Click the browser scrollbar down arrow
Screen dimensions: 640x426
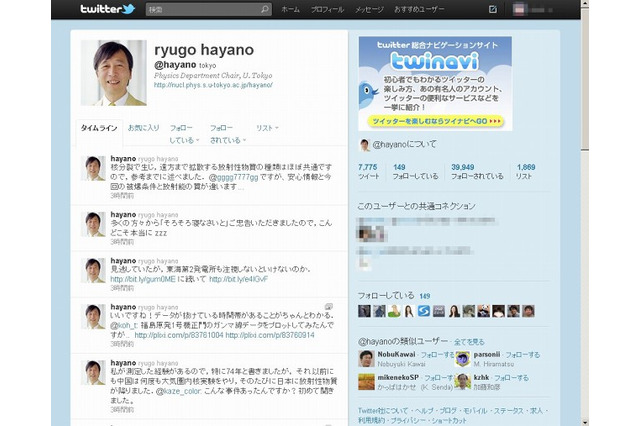point(585,422)
